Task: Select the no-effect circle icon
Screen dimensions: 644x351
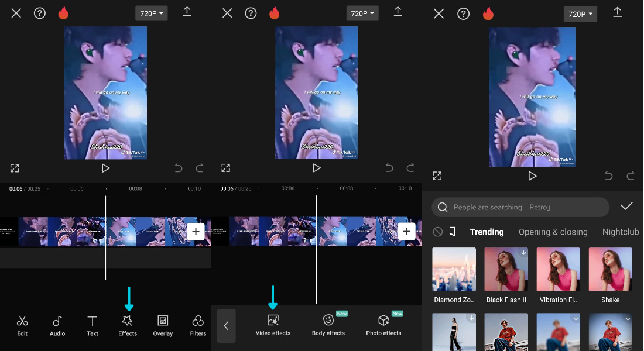Action: click(438, 232)
